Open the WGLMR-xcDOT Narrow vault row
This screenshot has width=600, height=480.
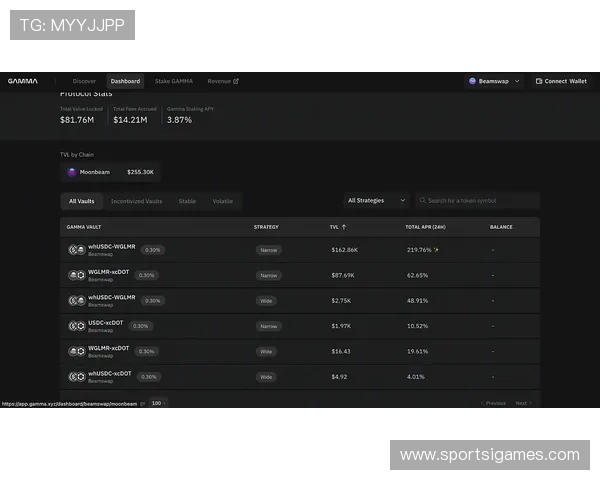300,275
